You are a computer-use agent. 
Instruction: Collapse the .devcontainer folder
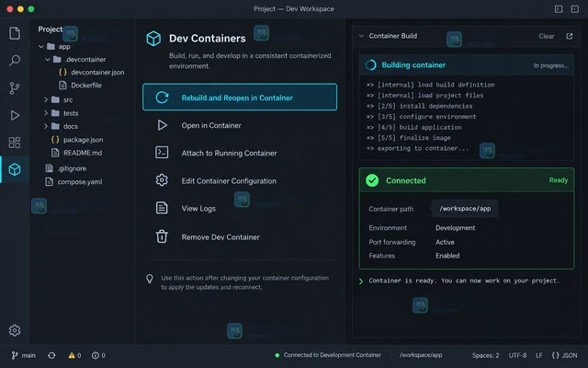click(x=47, y=59)
